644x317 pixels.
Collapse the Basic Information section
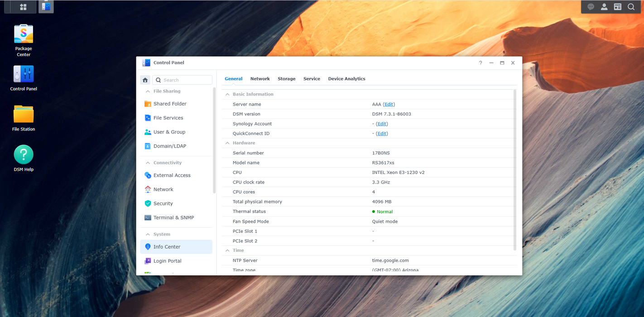point(228,94)
